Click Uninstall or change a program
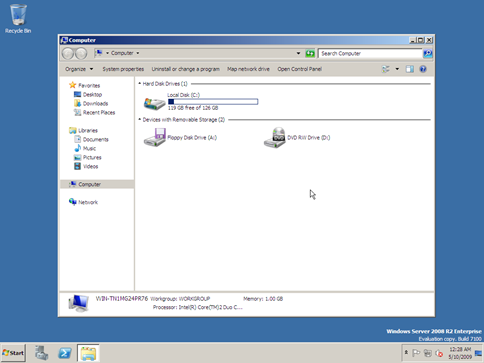484x363 pixels. [186, 69]
